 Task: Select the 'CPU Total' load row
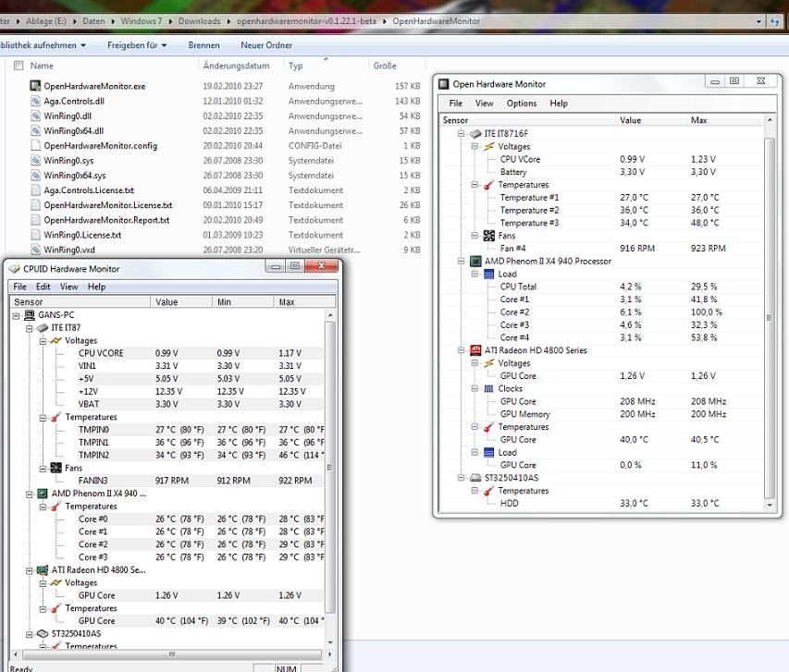click(602, 287)
